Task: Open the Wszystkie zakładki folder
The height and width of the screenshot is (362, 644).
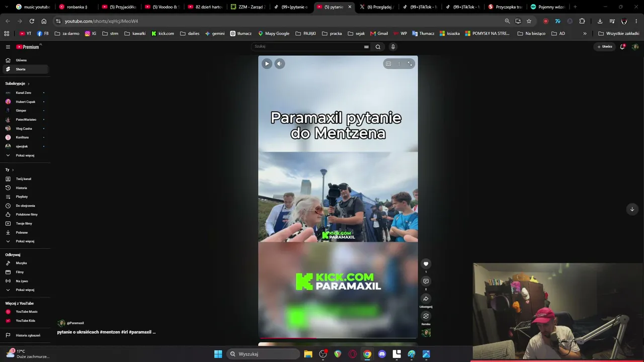Action: pyautogui.click(x=618, y=34)
